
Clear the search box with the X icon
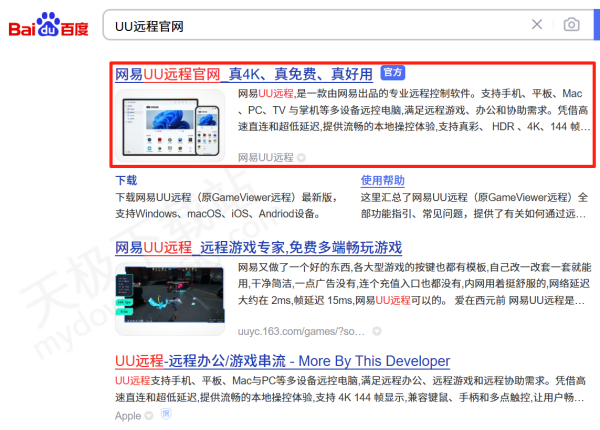(x=537, y=24)
